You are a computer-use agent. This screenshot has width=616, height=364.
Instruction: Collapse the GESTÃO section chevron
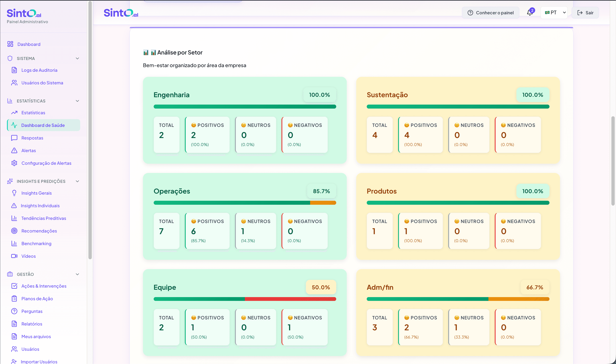point(77,274)
